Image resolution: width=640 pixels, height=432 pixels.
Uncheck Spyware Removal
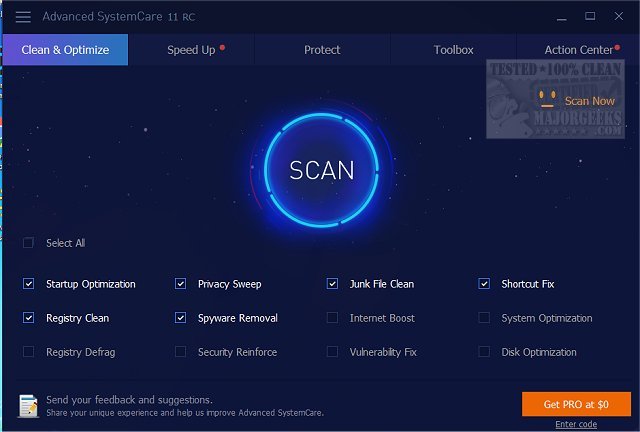[x=180, y=318]
